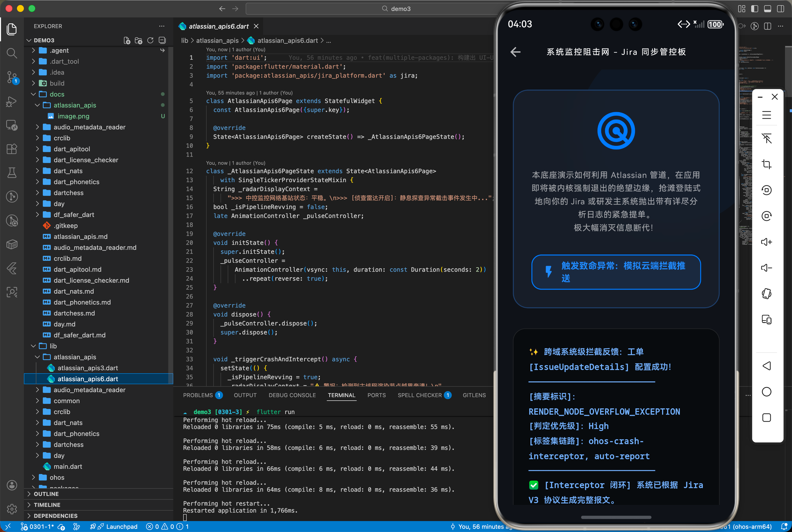
Task: Open the Accounts menu in activity bar
Action: click(x=12, y=485)
